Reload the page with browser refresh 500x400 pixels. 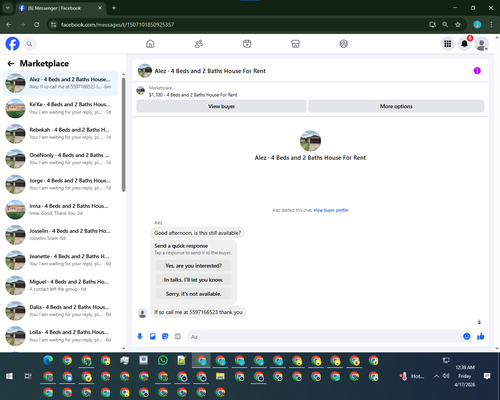(37, 25)
